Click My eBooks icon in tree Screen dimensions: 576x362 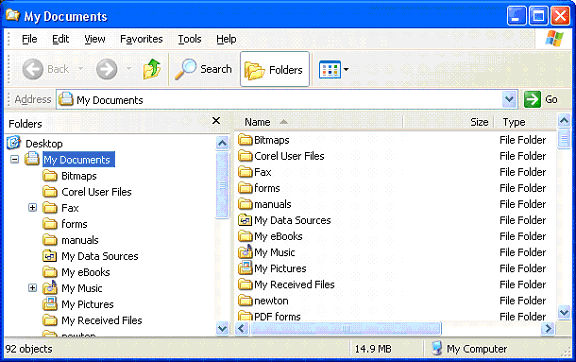[x=50, y=272]
